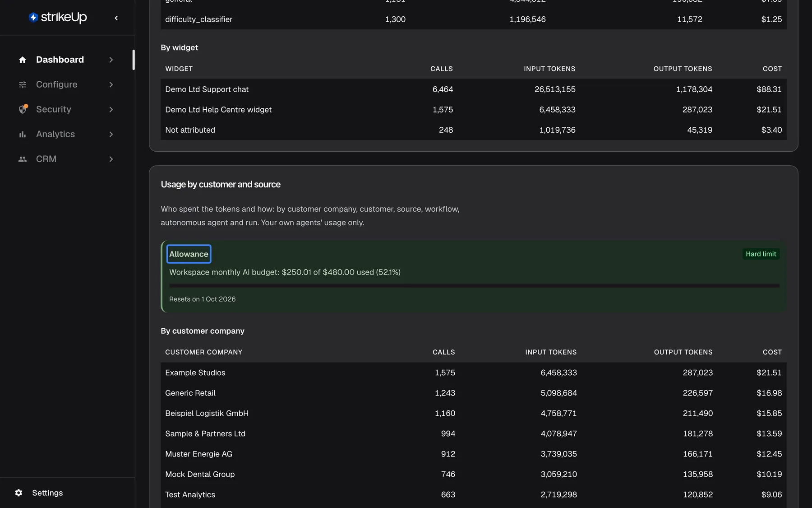Viewport: 812px width, 508px height.
Task: Click the Resets on 1 Oct 2026 text
Action: coord(203,299)
